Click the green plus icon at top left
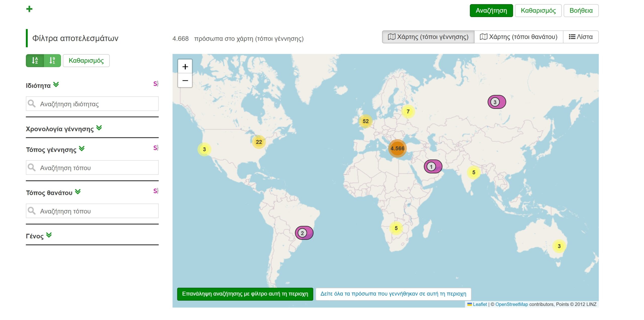The width and height of the screenshot is (644, 320). pyautogui.click(x=29, y=9)
